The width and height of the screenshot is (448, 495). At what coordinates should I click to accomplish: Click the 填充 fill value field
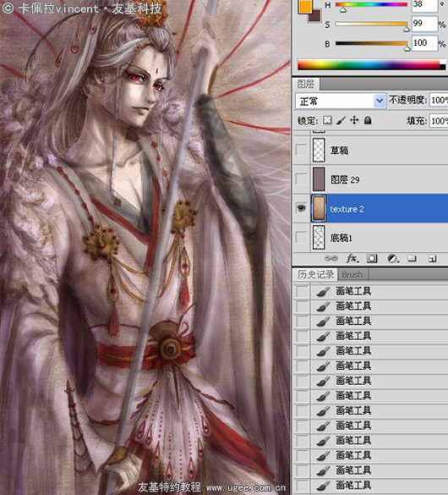439,121
